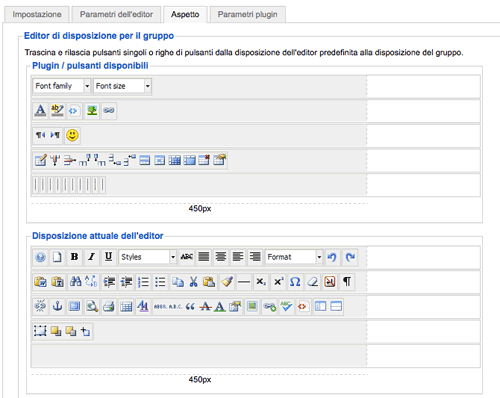Open the Font size dropdown
500x398 pixels.
122,86
